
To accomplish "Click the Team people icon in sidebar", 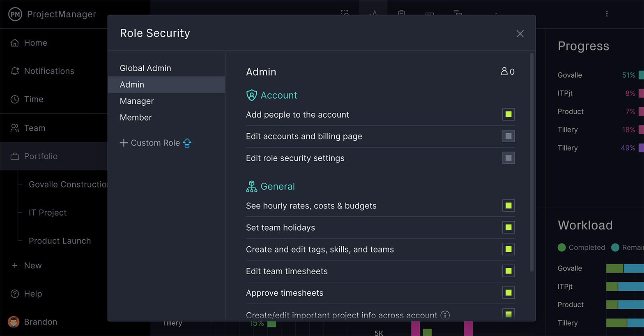I will coord(15,128).
